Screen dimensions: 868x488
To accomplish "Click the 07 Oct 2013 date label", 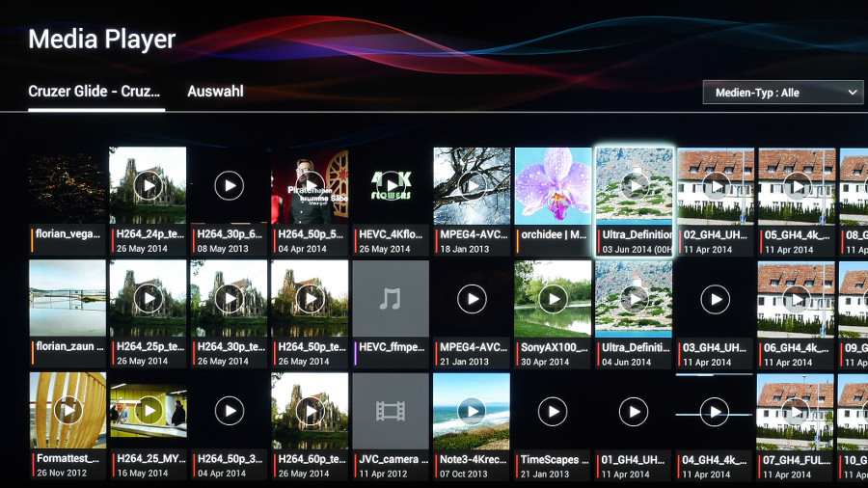I will pos(464,474).
